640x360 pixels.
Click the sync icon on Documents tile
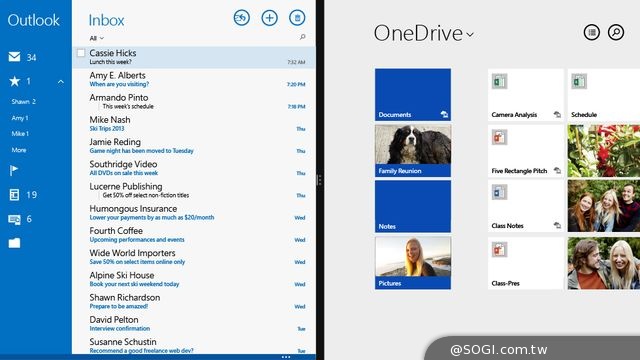click(444, 115)
